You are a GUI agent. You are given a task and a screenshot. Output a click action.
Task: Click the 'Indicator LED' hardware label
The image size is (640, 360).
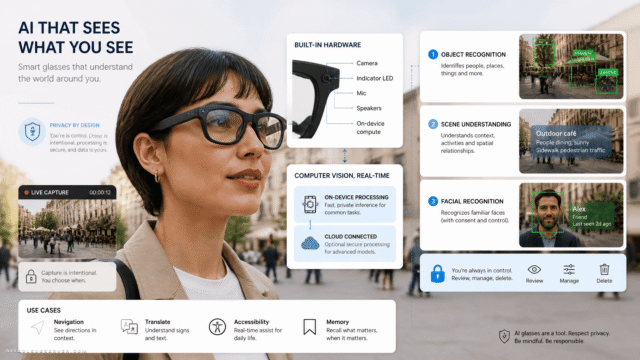pos(375,78)
